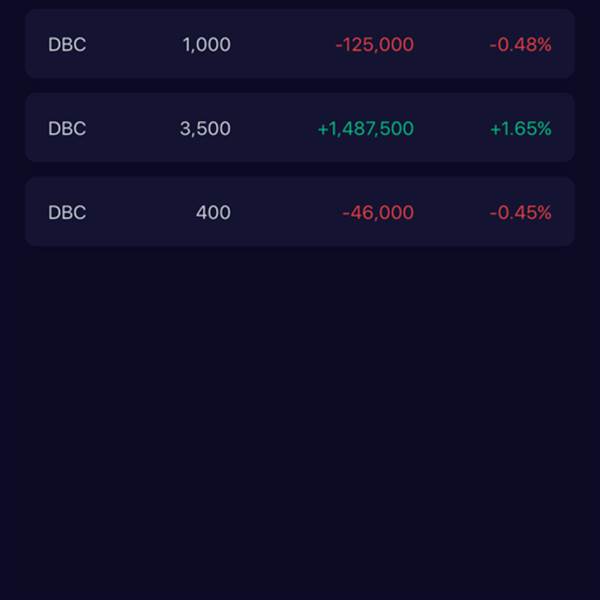Tap the +1.65% change percentage
The width and height of the screenshot is (600, 600).
click(x=520, y=128)
